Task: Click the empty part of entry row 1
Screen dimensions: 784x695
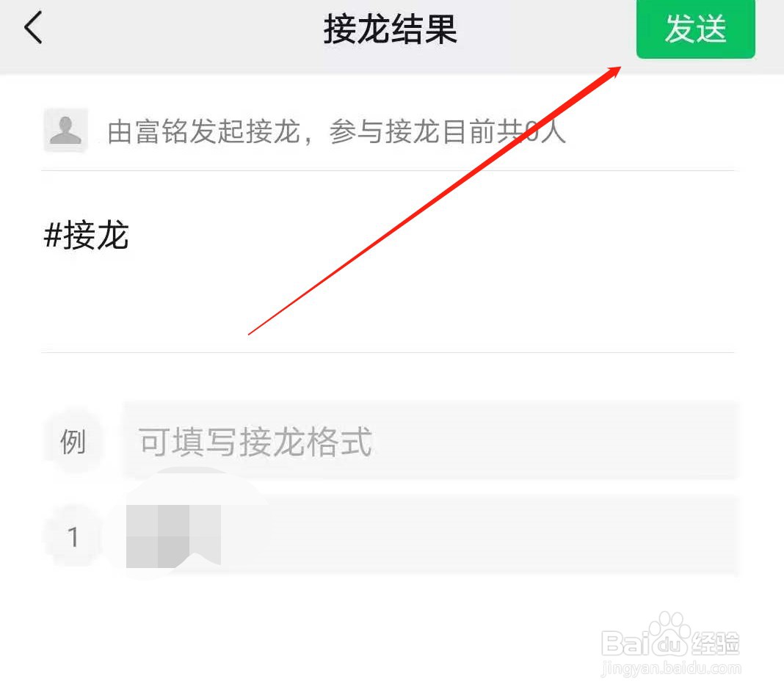Action: (480, 536)
